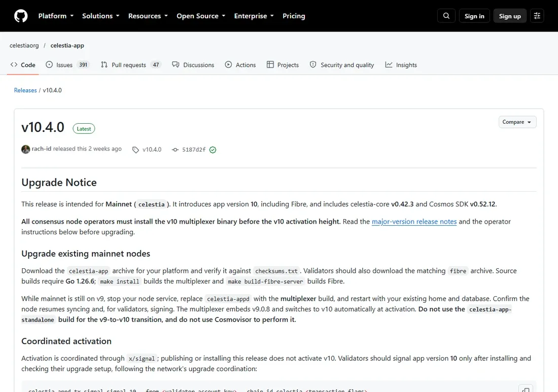
Task: Go back to Releases breadcrumb
Action: pos(25,90)
